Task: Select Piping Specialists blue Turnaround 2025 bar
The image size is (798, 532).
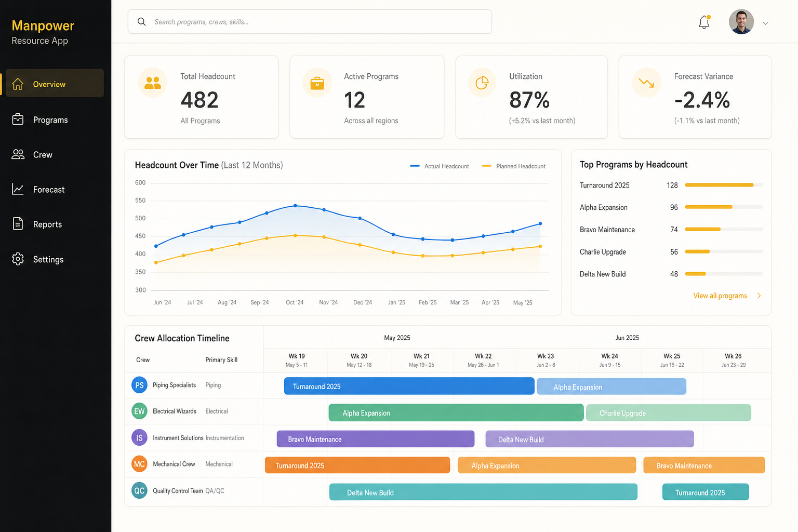Action: [409, 386]
